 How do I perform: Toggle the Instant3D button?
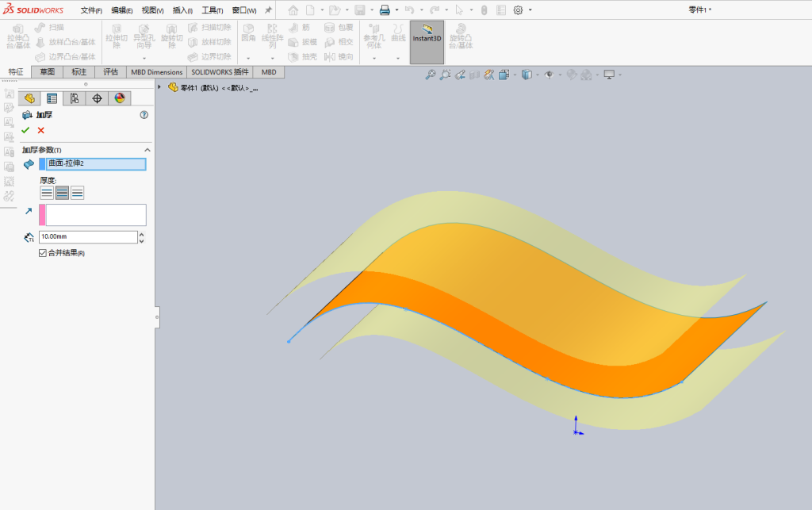427,42
